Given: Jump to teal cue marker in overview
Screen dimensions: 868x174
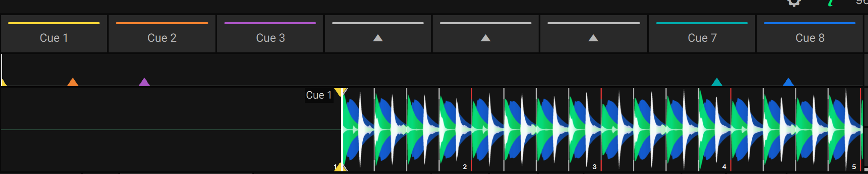Looking at the screenshot, I should [717, 82].
